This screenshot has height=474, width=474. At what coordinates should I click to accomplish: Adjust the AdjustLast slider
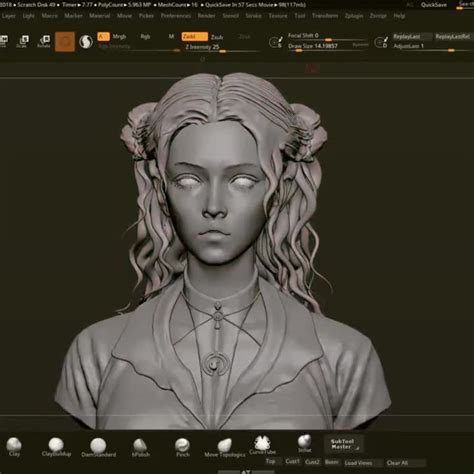tap(433, 47)
